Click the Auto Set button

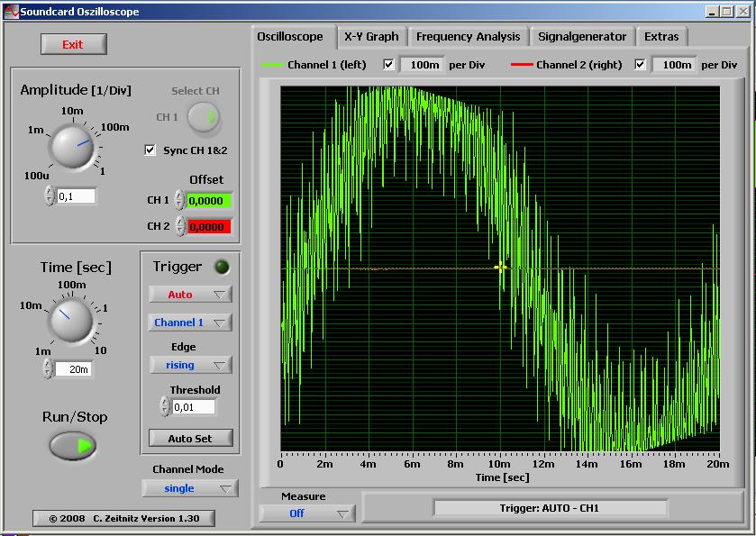(191, 439)
